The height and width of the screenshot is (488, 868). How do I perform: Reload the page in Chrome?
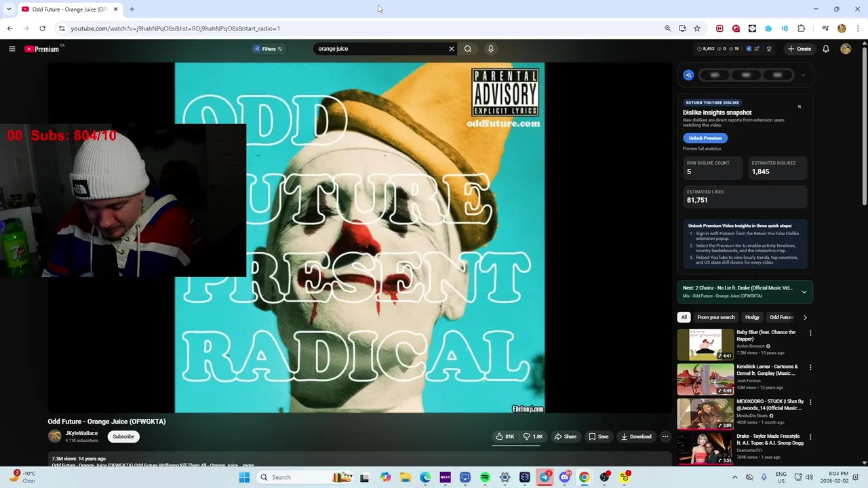42,28
